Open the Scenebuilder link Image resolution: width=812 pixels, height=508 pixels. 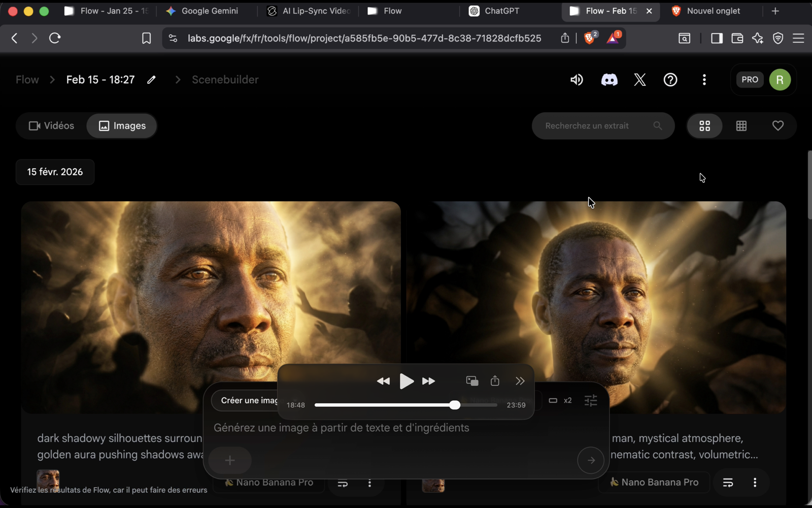225,80
